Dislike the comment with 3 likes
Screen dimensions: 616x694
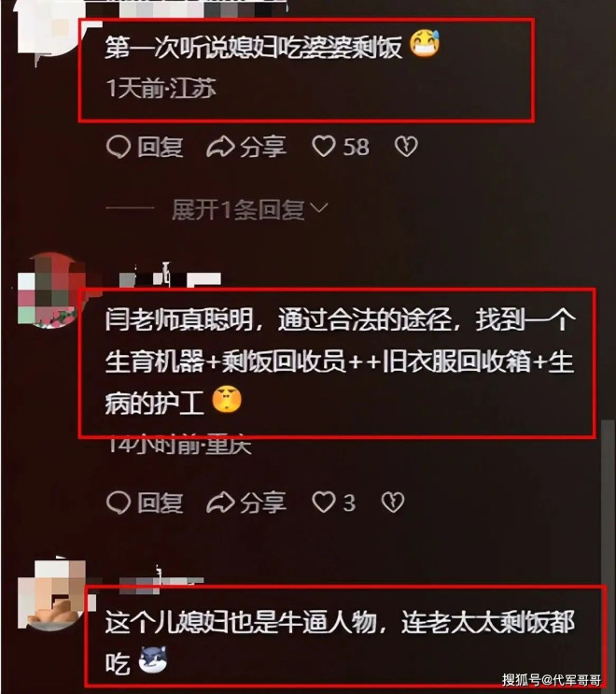coord(393,503)
